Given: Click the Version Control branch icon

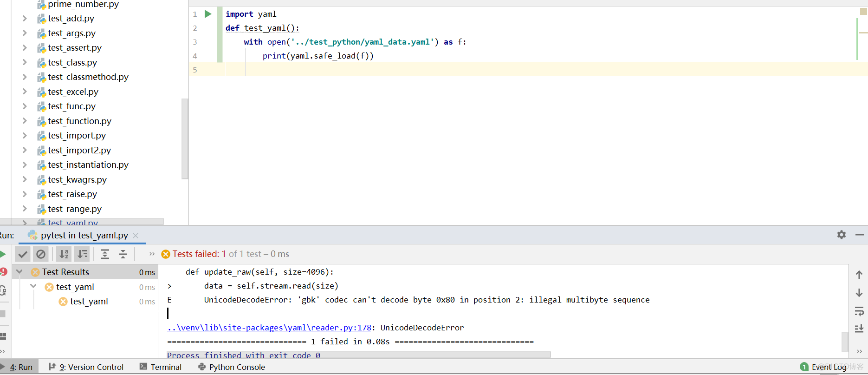Looking at the screenshot, I should (x=52, y=367).
